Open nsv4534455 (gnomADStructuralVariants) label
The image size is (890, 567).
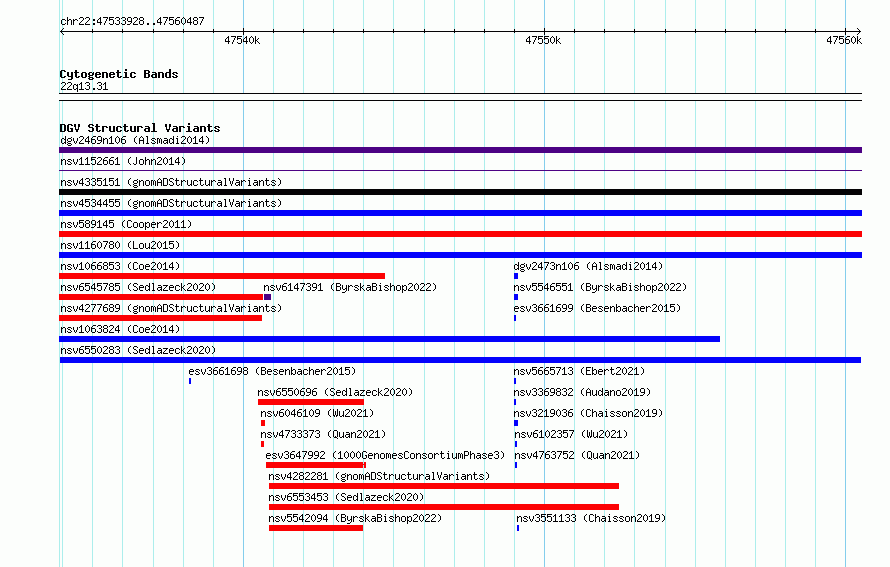click(x=171, y=203)
